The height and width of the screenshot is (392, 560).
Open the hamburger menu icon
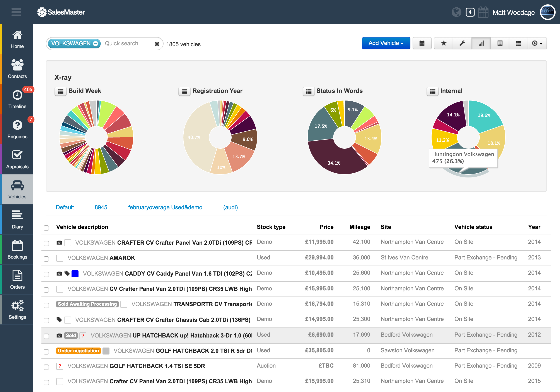coord(16,12)
